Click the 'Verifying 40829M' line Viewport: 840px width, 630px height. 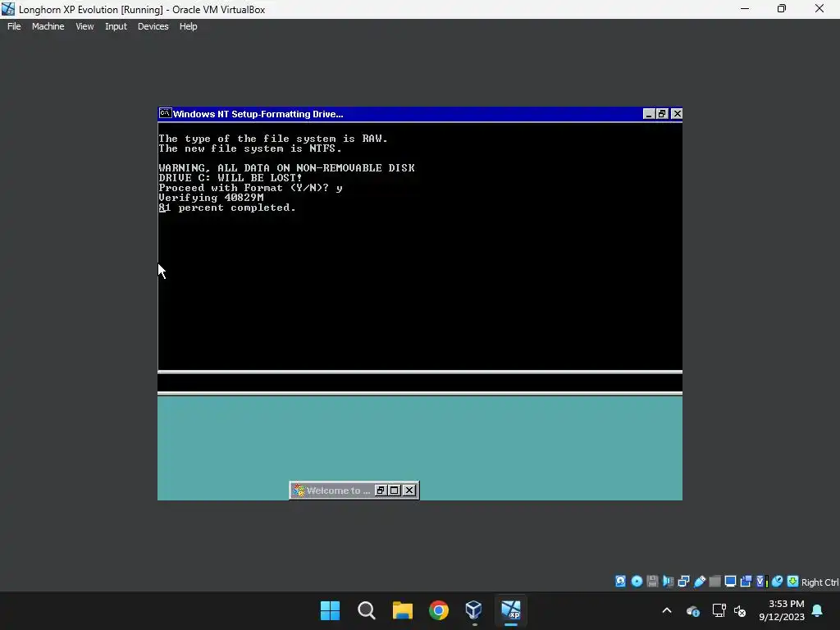(211, 198)
